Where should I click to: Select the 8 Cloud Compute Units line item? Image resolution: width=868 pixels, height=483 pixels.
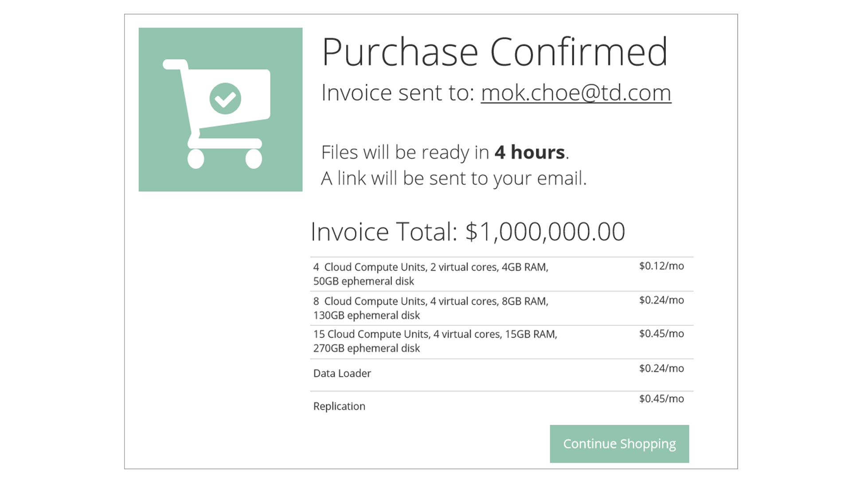click(430, 308)
